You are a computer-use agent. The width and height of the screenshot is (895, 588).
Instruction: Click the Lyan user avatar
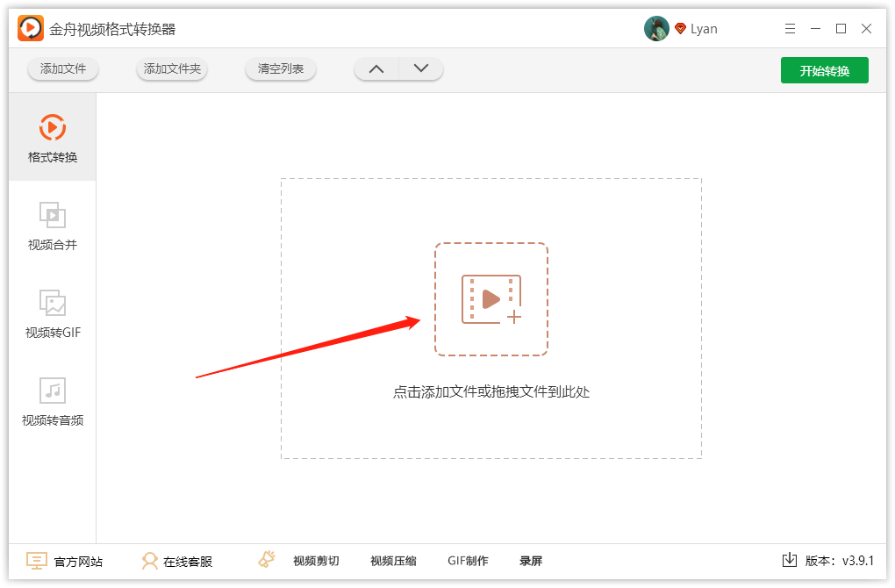[656, 28]
